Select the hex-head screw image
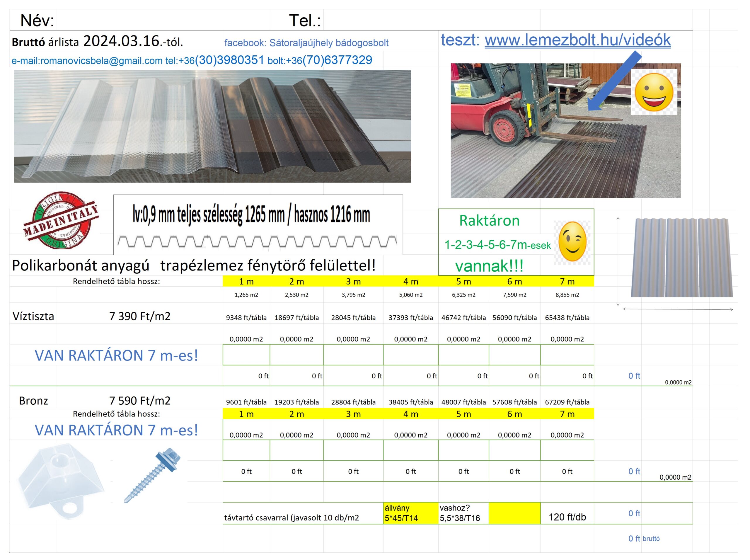Screen dimensions: 750x560 click(x=153, y=475)
